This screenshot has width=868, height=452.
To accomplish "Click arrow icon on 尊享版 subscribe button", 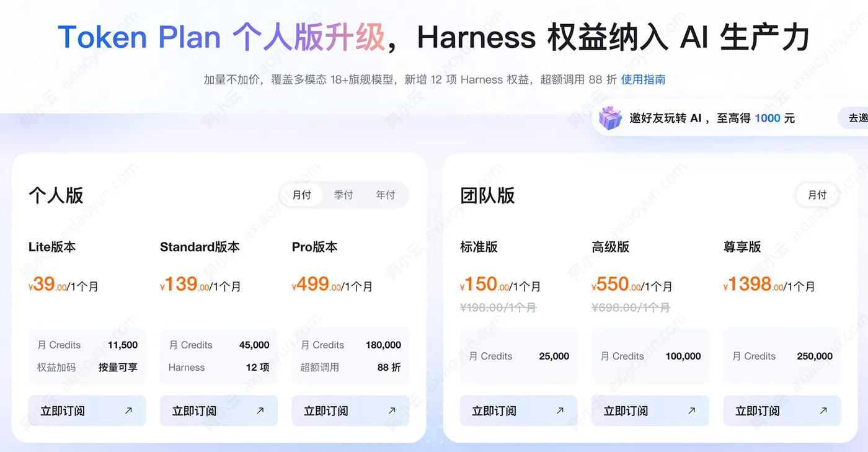I will (x=823, y=410).
